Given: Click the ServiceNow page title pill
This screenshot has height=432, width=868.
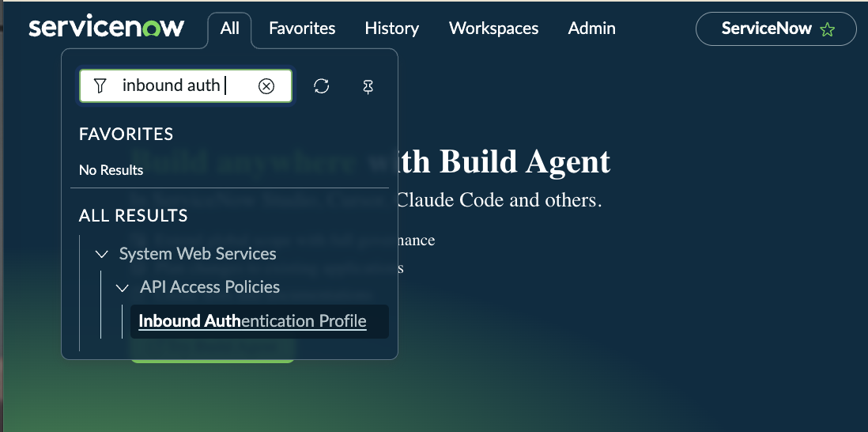Looking at the screenshot, I should (x=776, y=28).
